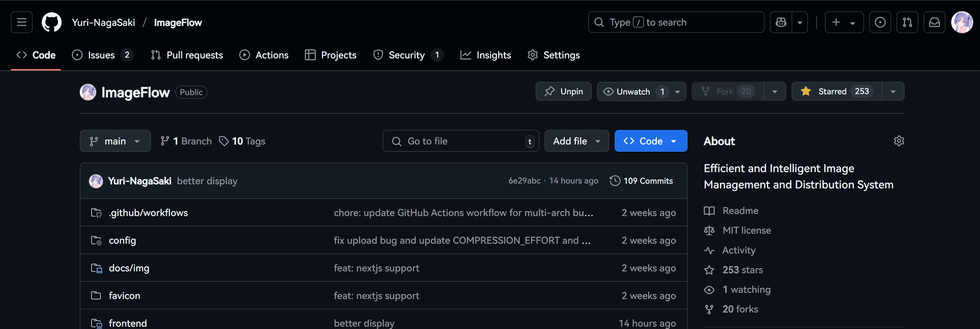Click the Go to file search field

point(460,141)
